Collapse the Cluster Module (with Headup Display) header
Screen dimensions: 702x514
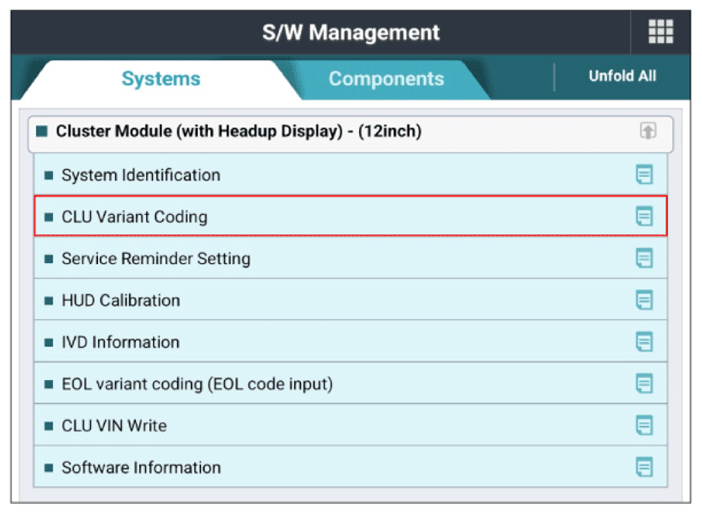pyautogui.click(x=351, y=134)
